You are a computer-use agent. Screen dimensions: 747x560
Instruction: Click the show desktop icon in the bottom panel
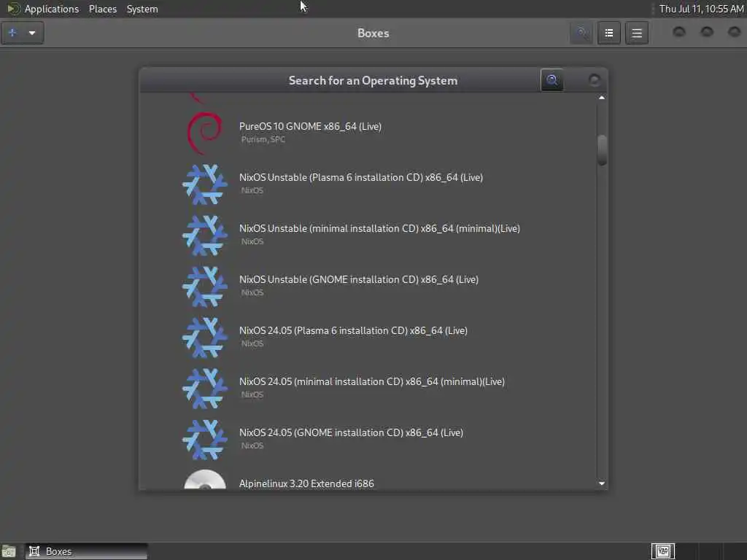tap(9, 551)
